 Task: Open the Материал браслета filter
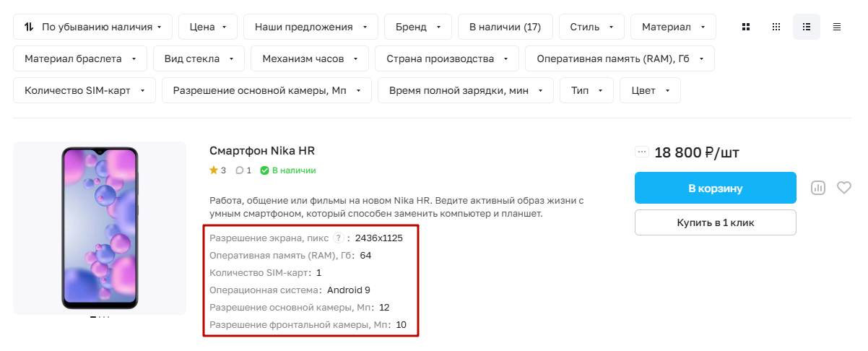(80, 58)
